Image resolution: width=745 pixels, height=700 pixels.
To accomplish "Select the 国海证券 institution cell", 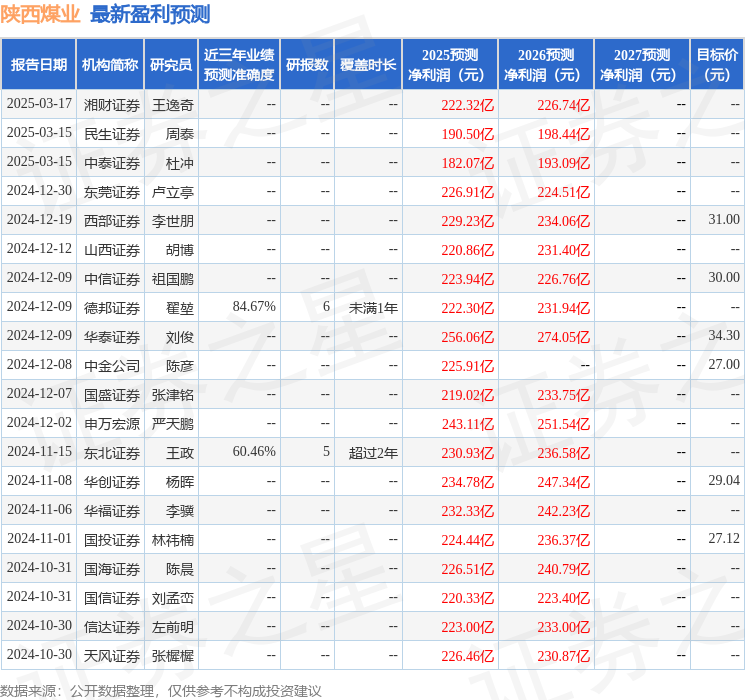I will [x=112, y=569].
